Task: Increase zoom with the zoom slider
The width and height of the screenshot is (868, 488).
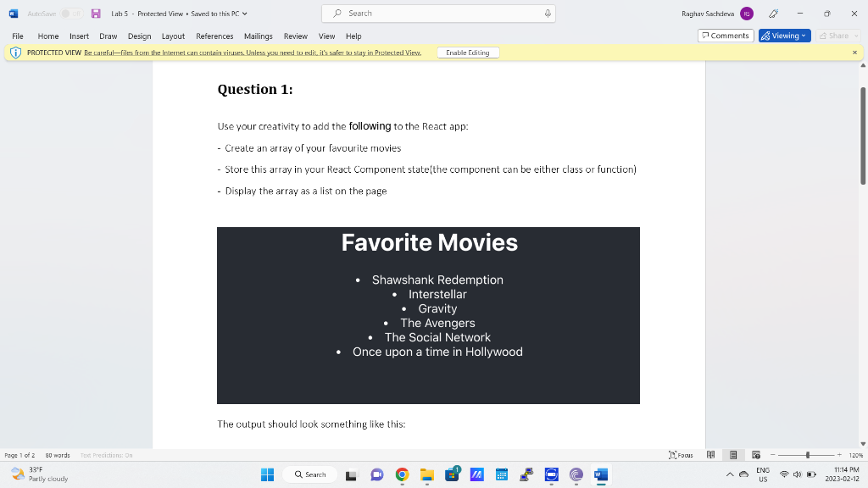Action: pyautogui.click(x=839, y=454)
